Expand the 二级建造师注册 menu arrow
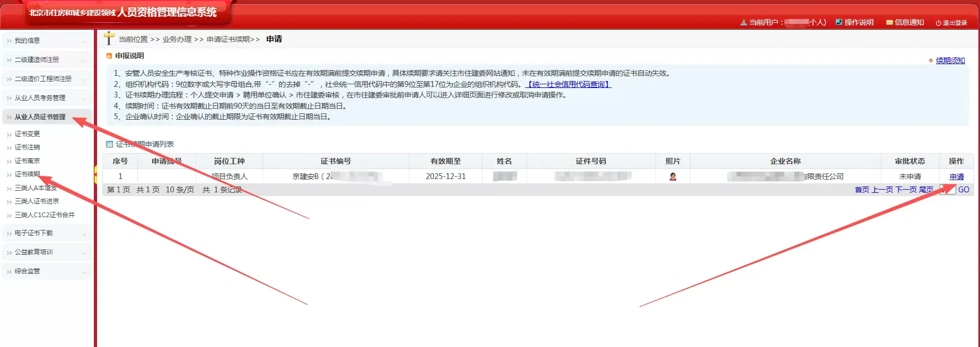Image resolution: width=980 pixels, height=347 pixels. (84, 60)
